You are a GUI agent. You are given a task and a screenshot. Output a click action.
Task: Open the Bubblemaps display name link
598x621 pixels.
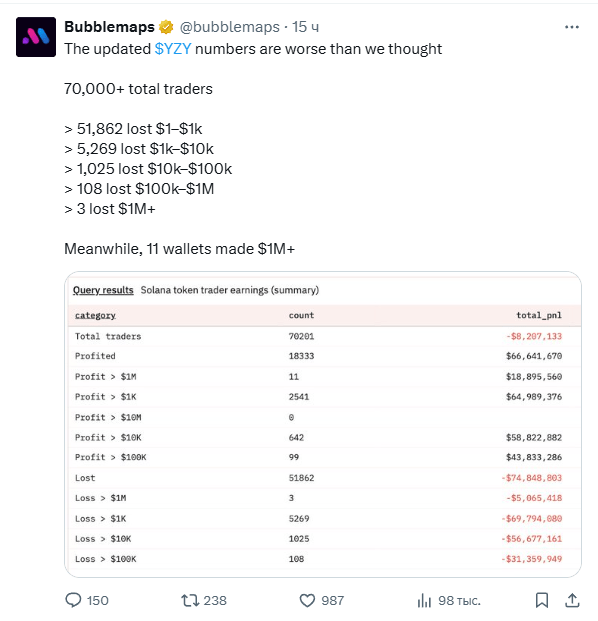click(109, 27)
